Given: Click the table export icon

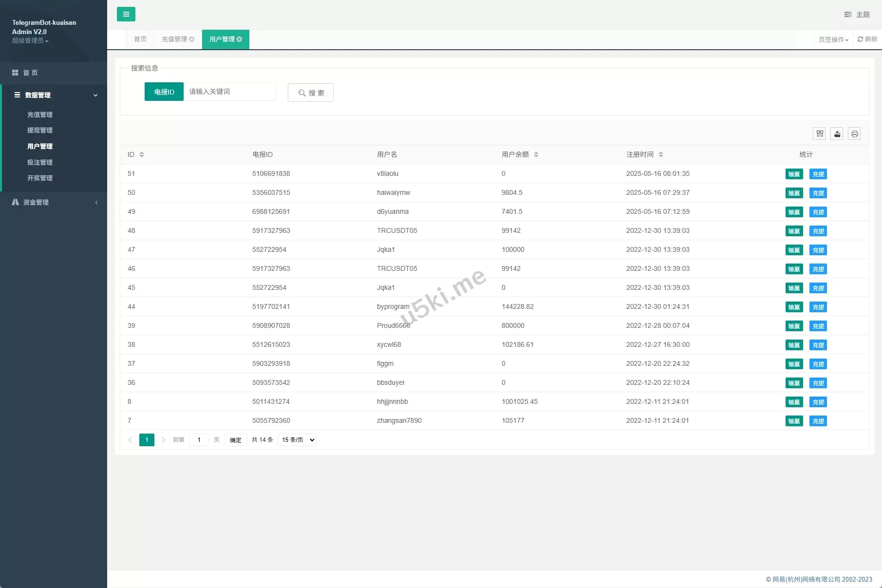Looking at the screenshot, I should [x=837, y=133].
